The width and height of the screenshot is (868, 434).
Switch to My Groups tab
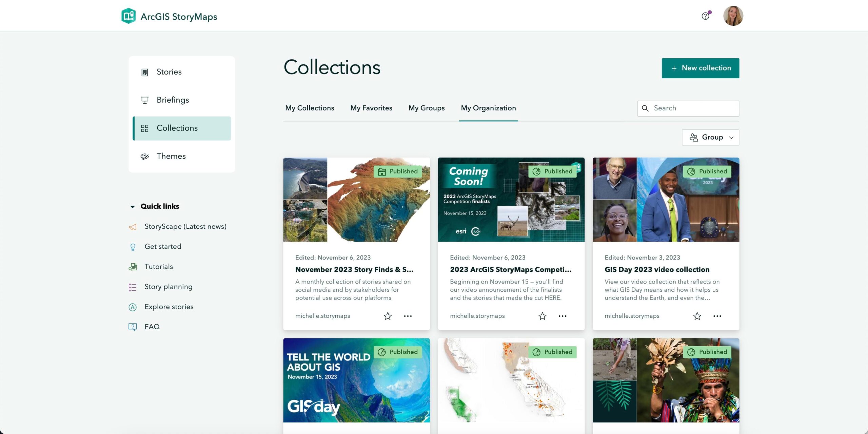click(427, 108)
